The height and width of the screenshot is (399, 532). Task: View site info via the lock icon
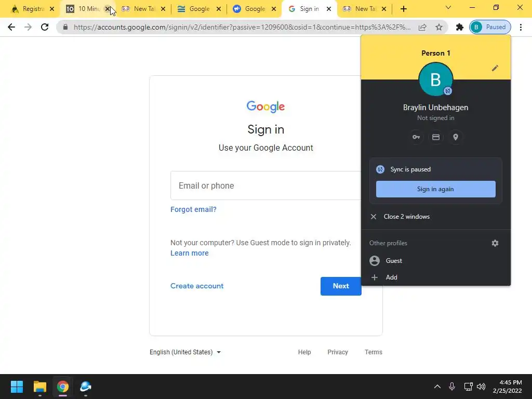pos(65,27)
